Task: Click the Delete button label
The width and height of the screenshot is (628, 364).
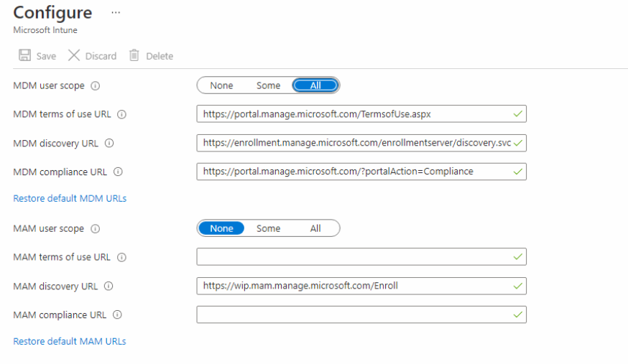Action: 160,56
